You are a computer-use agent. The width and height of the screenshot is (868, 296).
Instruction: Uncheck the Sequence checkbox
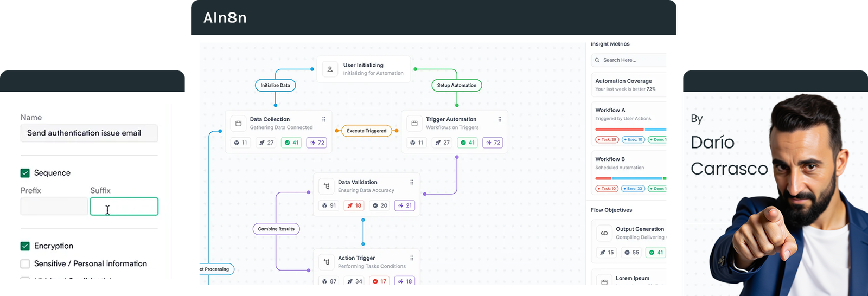coord(25,173)
